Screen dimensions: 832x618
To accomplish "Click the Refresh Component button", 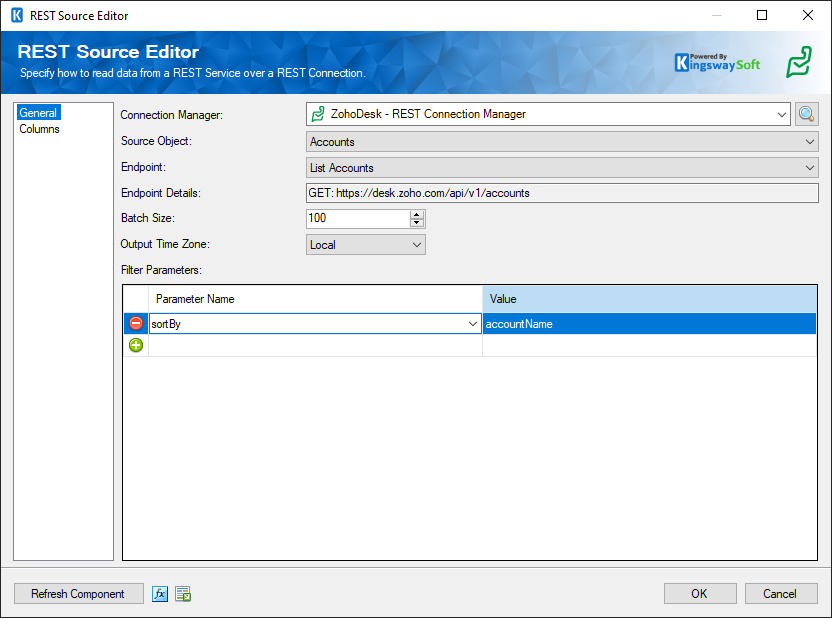I will 79,594.
